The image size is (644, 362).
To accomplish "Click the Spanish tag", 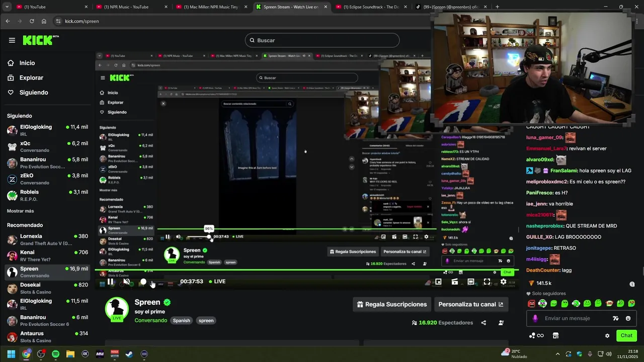I will [182, 320].
